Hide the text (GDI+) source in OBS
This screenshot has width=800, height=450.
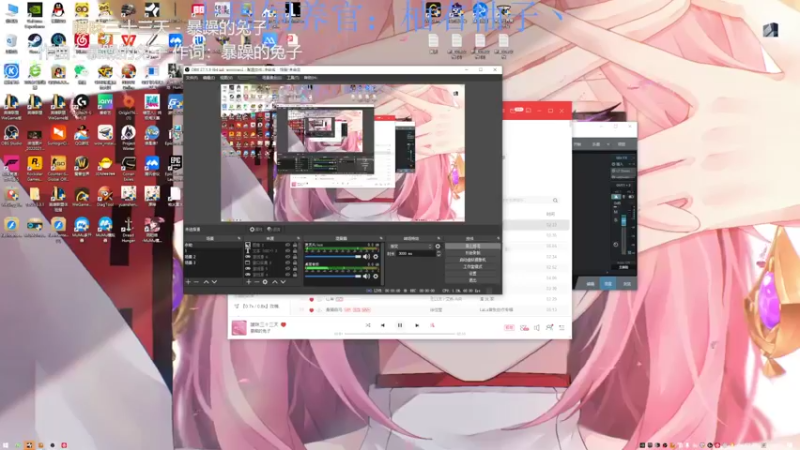click(x=288, y=251)
